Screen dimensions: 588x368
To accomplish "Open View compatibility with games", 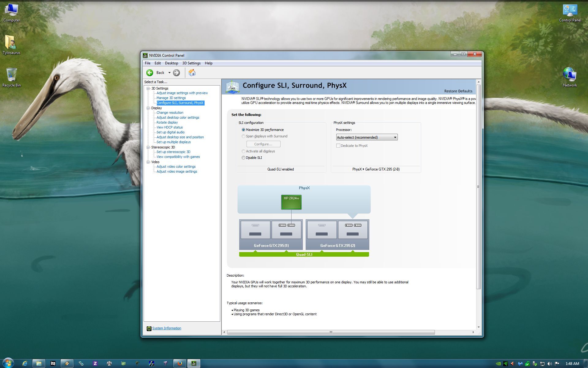I will (x=178, y=157).
